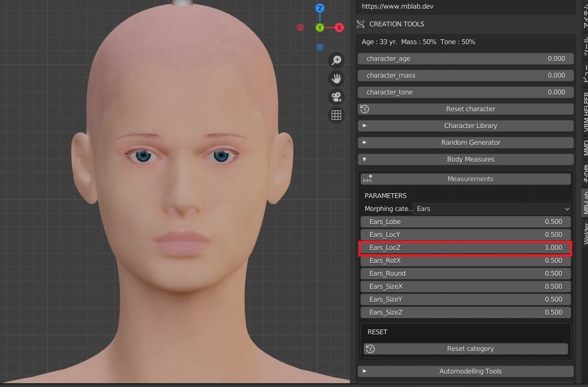Click the Ears_LocZ slider
This screenshot has height=387, width=588.
(465, 248)
